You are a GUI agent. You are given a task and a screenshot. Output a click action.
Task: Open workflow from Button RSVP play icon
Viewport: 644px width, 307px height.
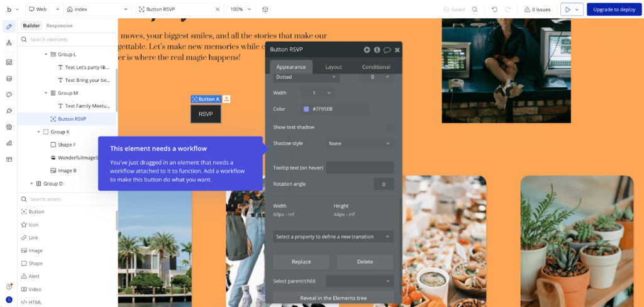click(x=367, y=50)
